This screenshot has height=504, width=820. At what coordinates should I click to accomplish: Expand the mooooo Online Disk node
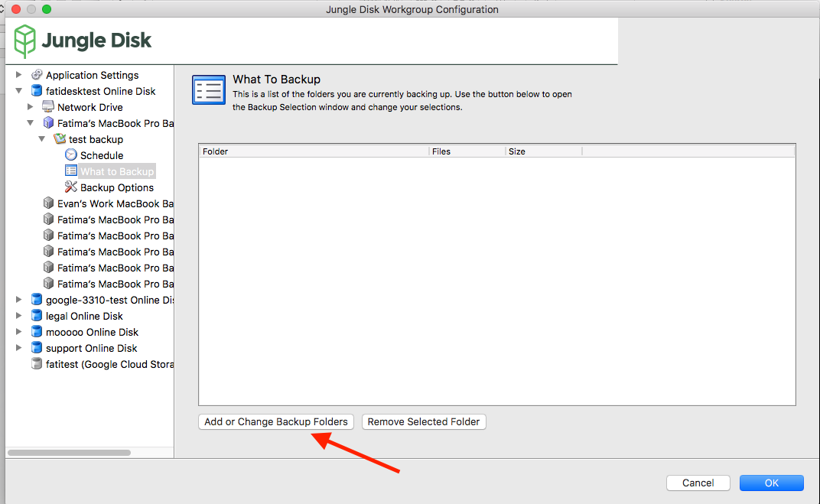coord(19,331)
